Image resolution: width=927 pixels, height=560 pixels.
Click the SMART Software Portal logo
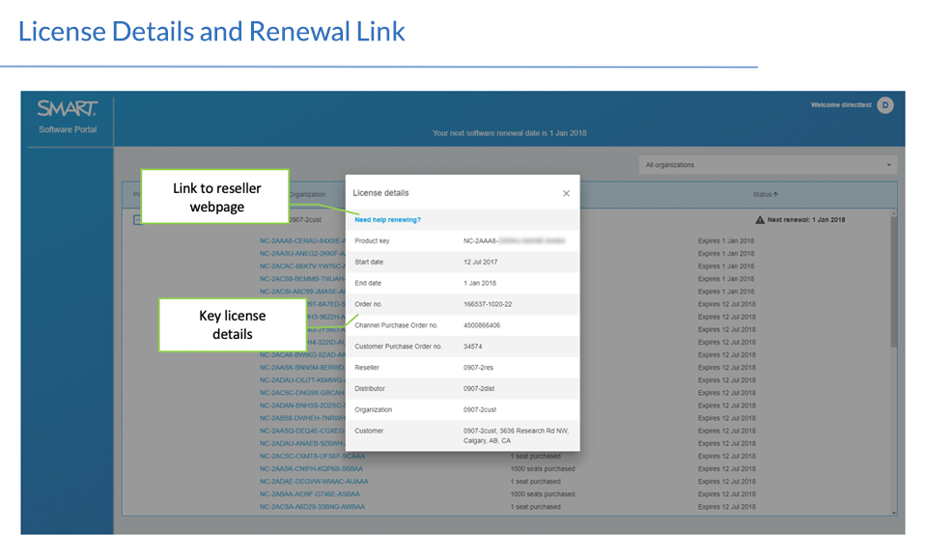68,117
